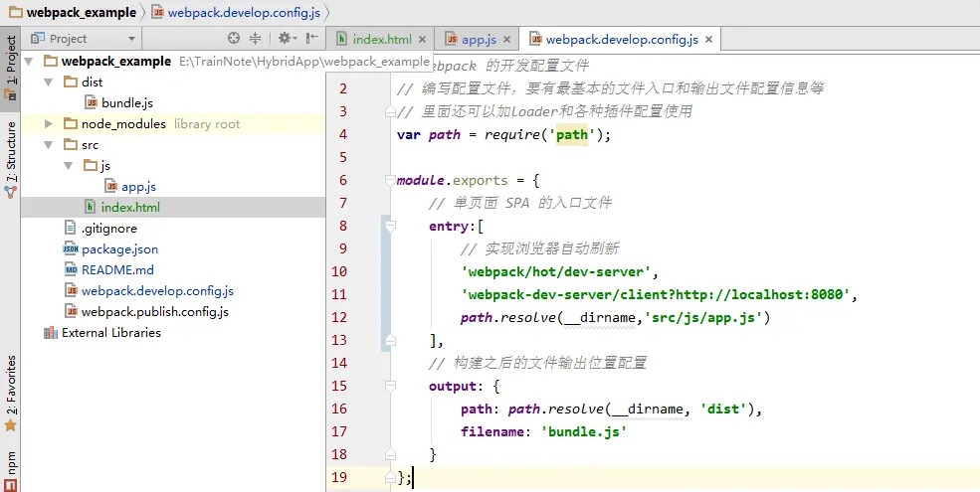Click the scroll-from-source target icon
This screenshot has height=492, width=980.
[233, 39]
